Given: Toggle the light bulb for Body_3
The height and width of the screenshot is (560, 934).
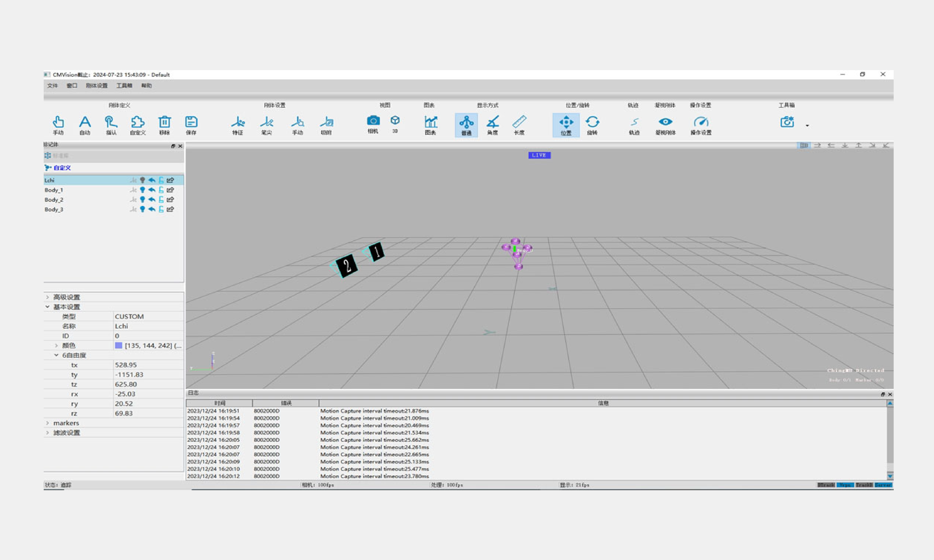Looking at the screenshot, I should click(142, 209).
